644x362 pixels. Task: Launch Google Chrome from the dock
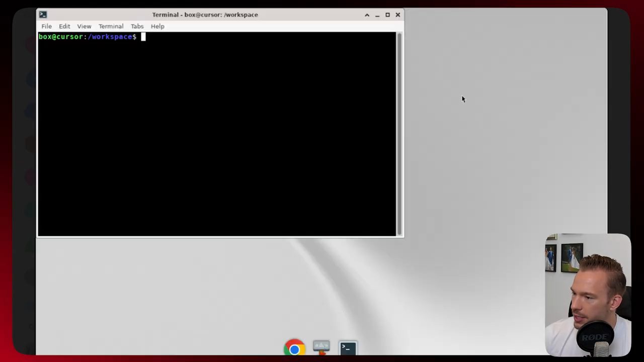coord(294,348)
